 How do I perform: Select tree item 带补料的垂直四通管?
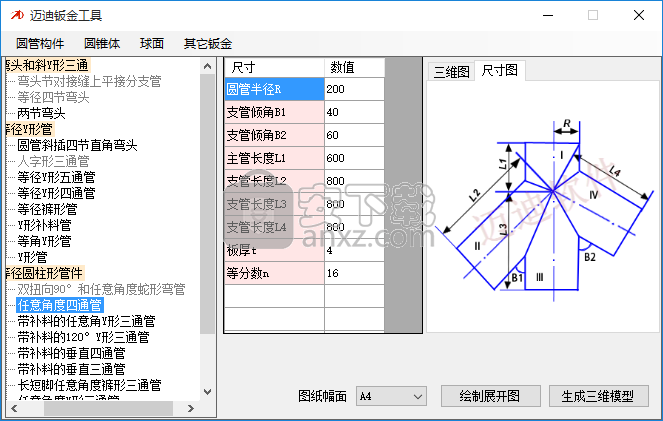point(71,353)
